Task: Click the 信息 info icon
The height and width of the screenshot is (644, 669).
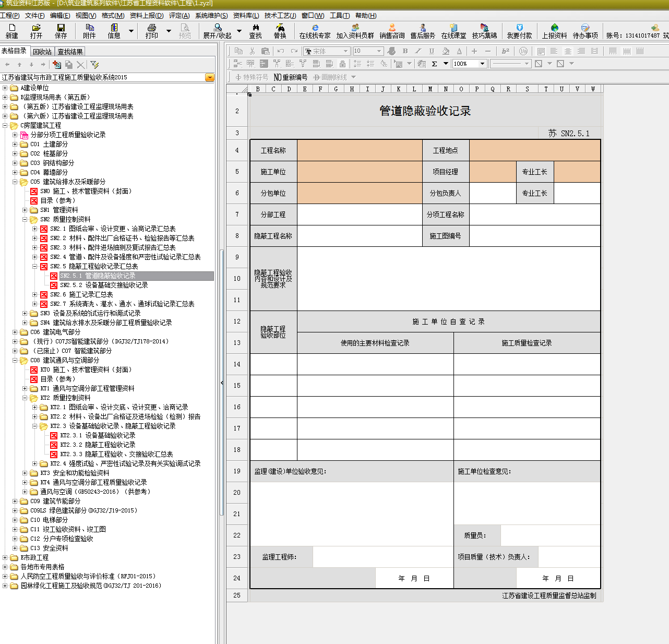Action: 114,31
